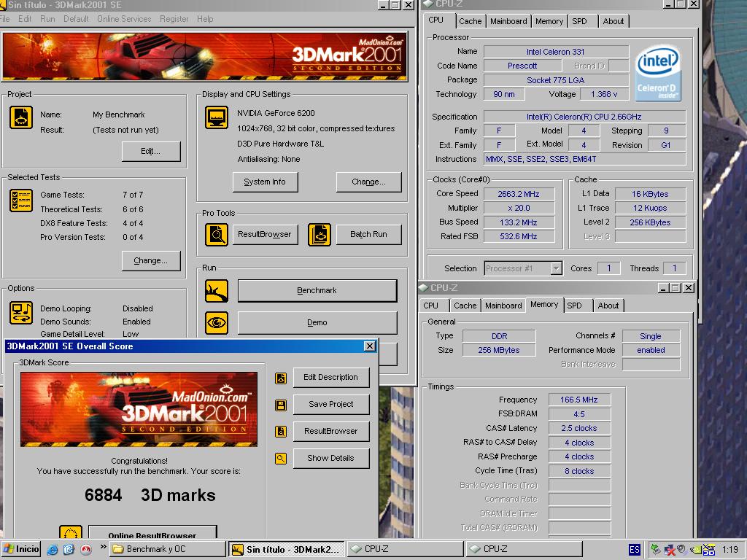The image size is (747, 560).
Task: Click the icon beside Online ResultBrowser button
Action: point(71,532)
